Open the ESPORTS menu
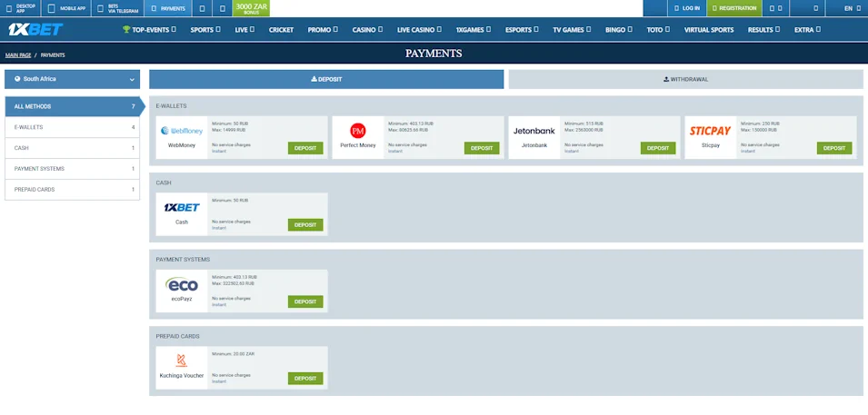 (522, 30)
